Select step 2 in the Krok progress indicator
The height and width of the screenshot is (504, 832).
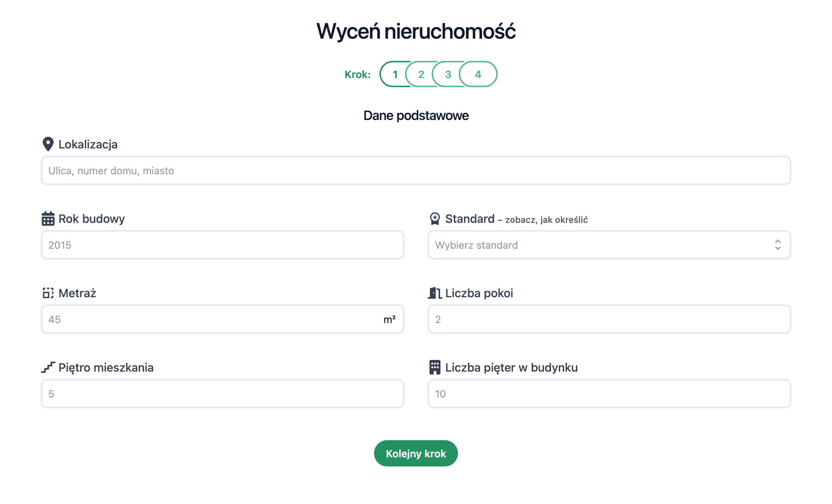pyautogui.click(x=421, y=74)
